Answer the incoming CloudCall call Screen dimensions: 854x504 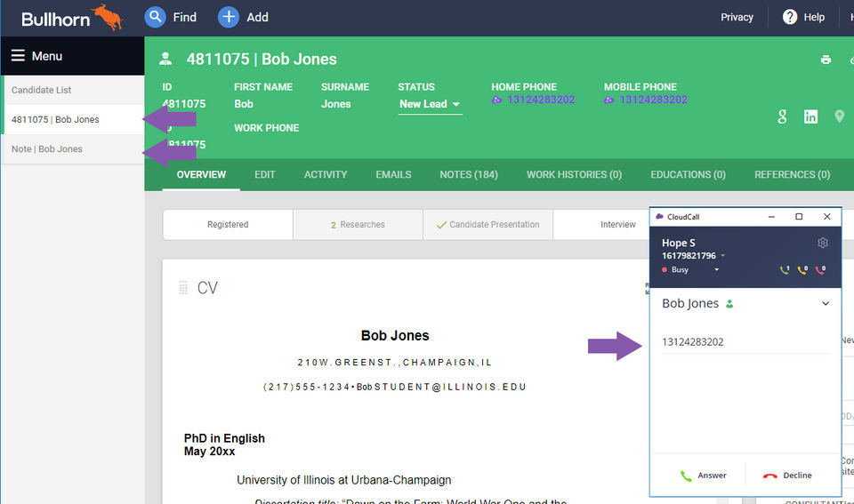pos(703,476)
